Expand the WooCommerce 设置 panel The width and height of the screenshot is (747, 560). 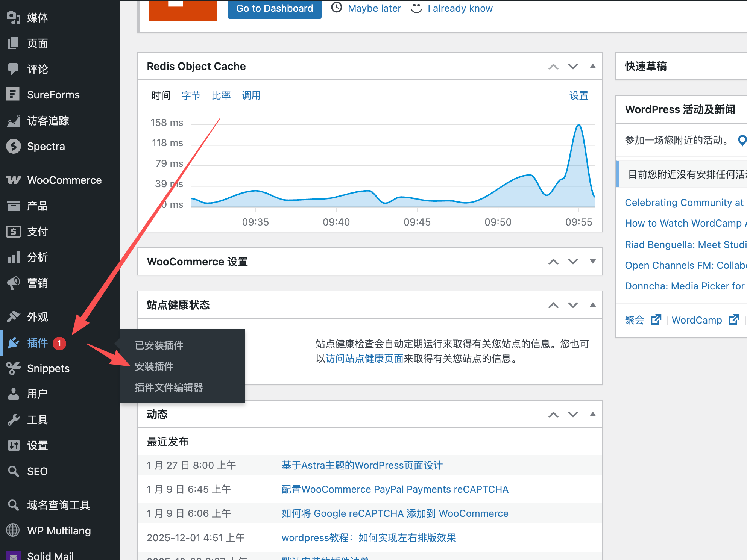(x=593, y=262)
